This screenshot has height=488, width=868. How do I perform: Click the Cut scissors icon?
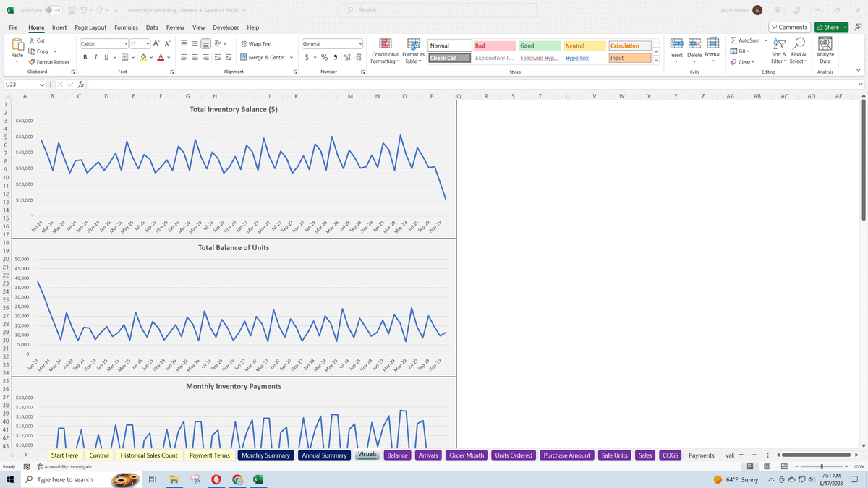(x=31, y=41)
